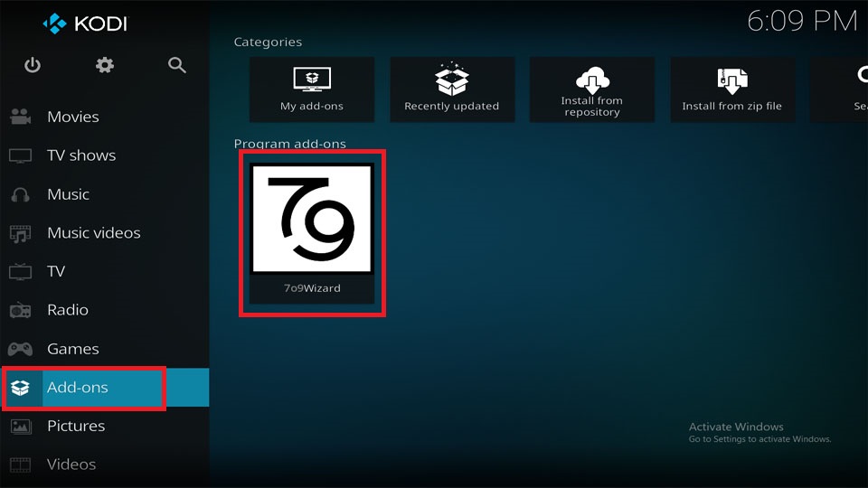Choose Install from zip file

pos(732,89)
